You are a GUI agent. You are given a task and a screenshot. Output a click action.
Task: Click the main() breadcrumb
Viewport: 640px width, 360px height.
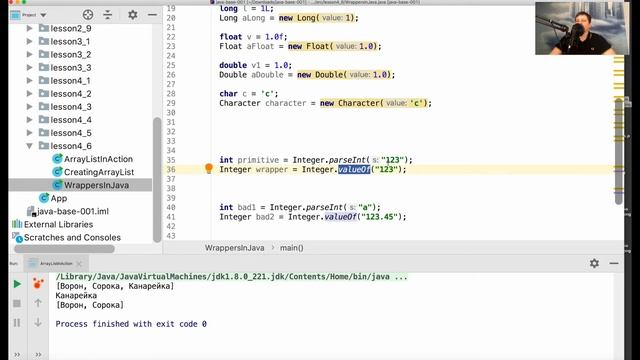(291, 248)
